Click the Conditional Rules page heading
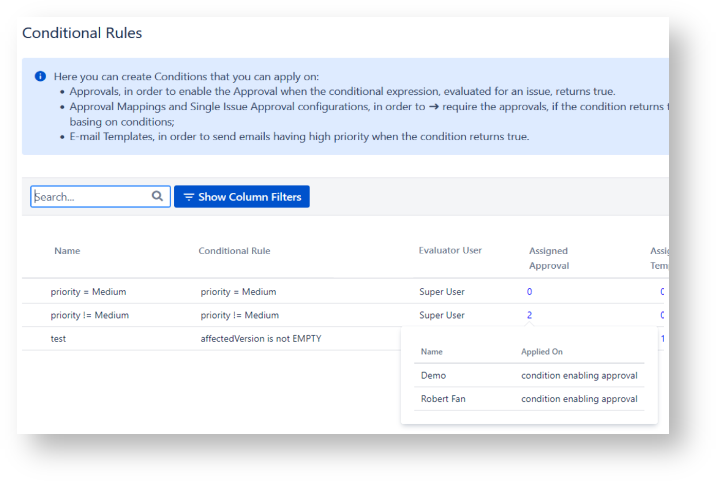Viewport: 717px width, 482px height. click(82, 33)
